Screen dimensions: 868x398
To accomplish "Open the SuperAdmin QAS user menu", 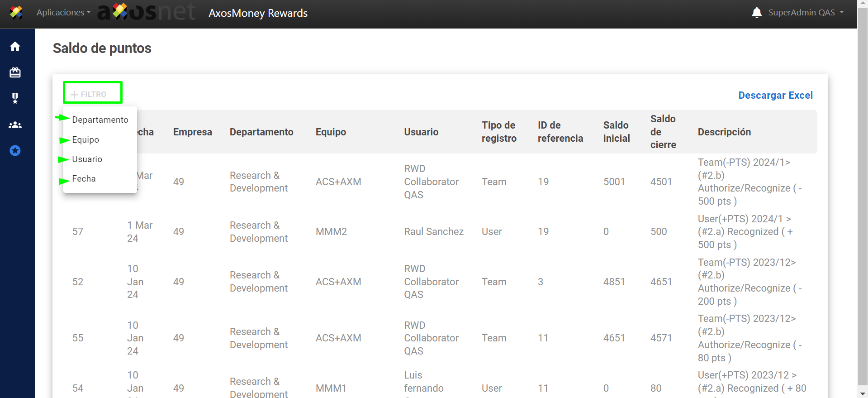I will [x=806, y=13].
